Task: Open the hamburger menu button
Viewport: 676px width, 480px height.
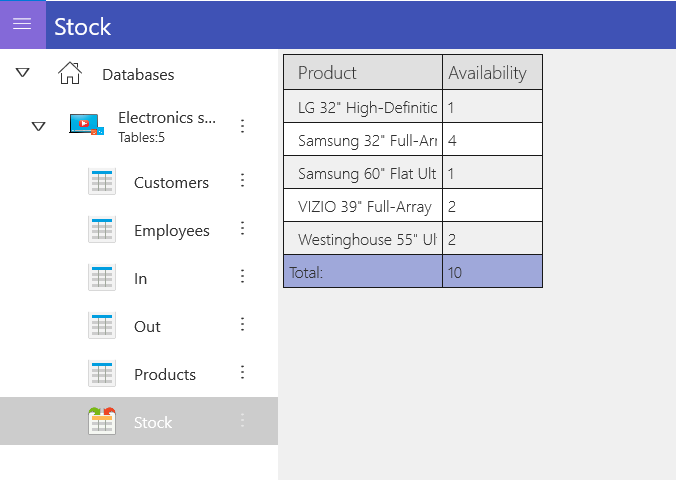Action: coord(22,24)
